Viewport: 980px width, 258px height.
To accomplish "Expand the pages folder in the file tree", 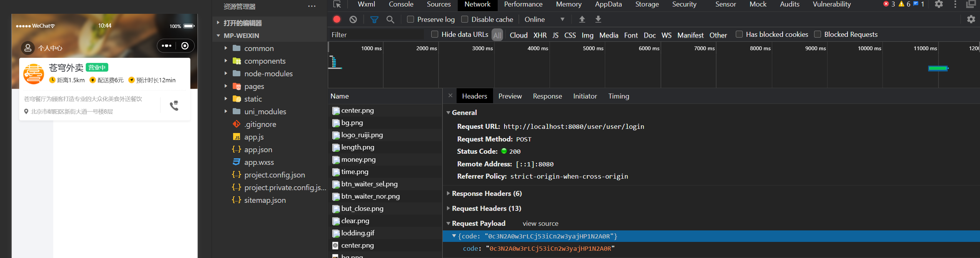I will (x=254, y=86).
